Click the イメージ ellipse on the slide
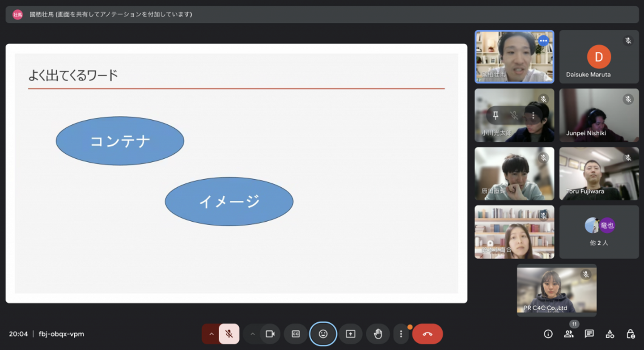 [229, 201]
